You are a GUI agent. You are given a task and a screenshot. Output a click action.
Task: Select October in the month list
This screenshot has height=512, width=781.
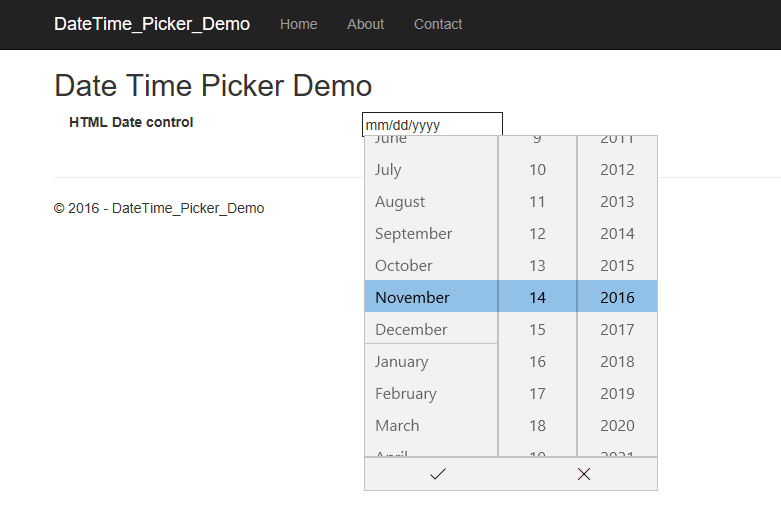431,265
